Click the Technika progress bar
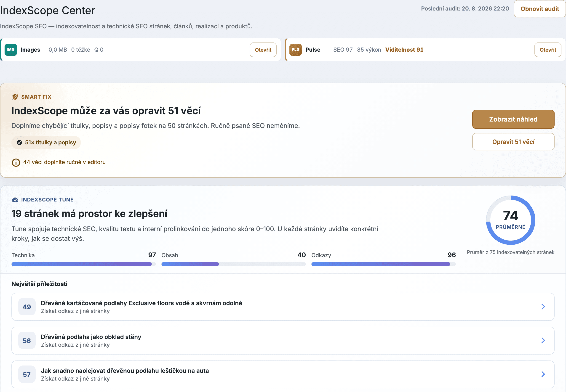Image resolution: width=566 pixels, height=392 pixels. [84, 264]
